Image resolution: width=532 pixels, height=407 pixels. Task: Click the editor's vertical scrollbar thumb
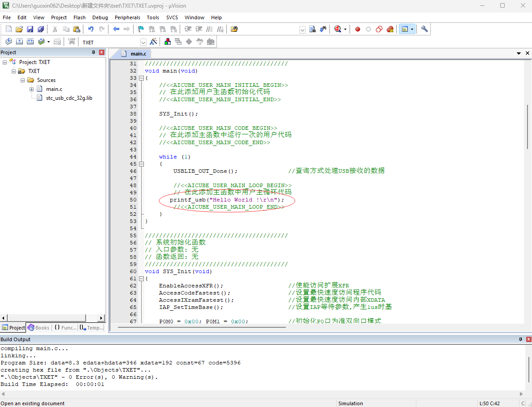(x=528, y=127)
